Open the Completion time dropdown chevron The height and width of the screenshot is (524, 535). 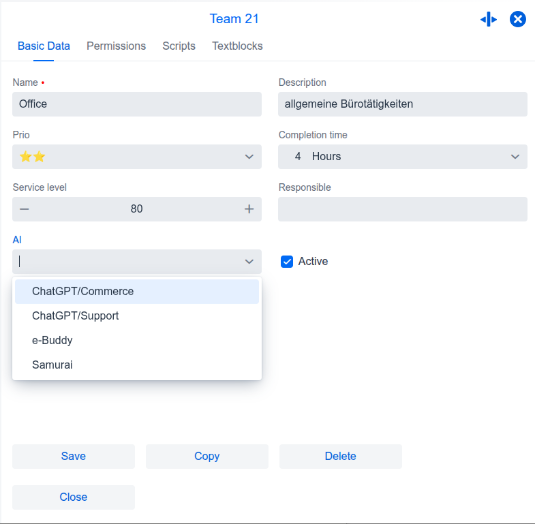515,157
